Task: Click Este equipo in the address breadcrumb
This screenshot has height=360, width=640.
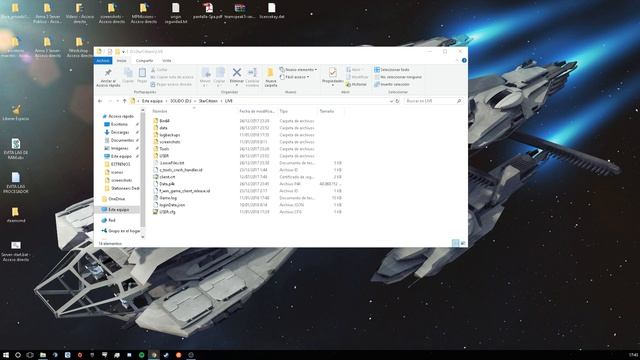Action: [x=152, y=101]
